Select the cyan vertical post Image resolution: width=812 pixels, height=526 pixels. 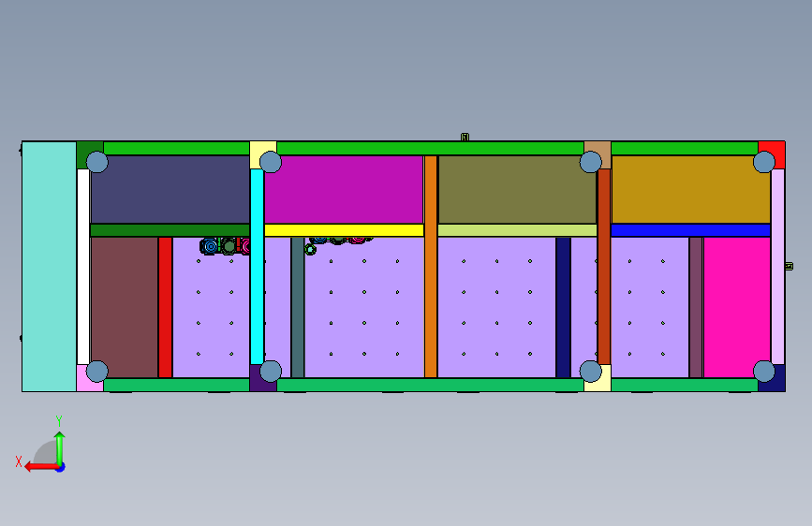[257, 267]
